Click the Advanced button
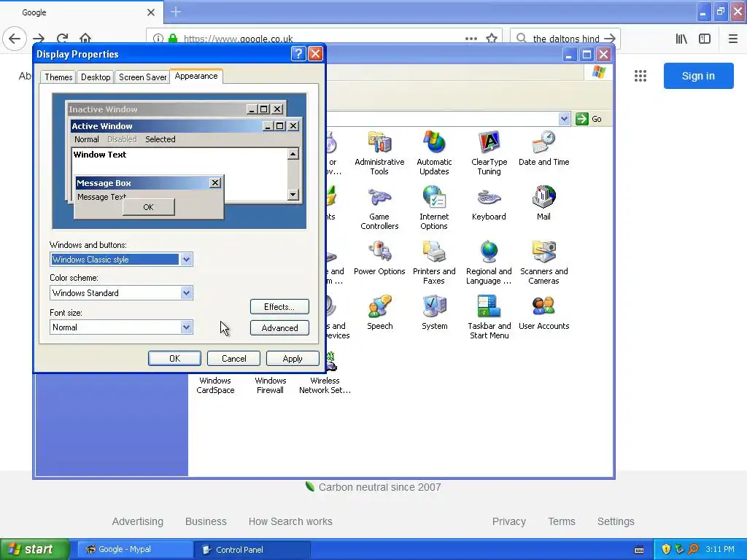 [279, 328]
